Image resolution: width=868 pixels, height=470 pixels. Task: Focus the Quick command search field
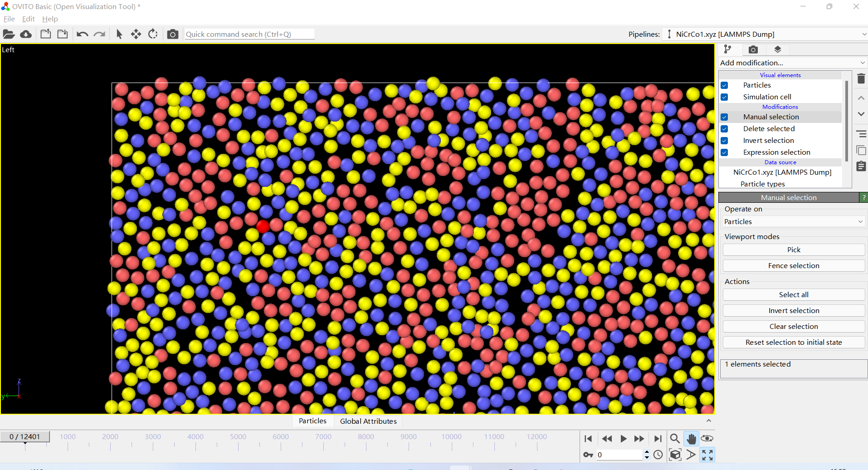pyautogui.click(x=249, y=34)
